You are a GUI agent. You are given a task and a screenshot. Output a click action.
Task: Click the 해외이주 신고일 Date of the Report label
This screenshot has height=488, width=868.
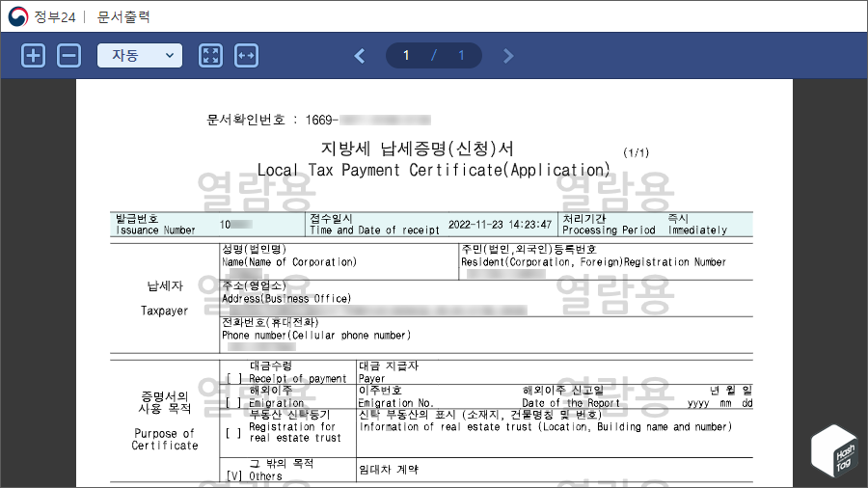pos(571,396)
